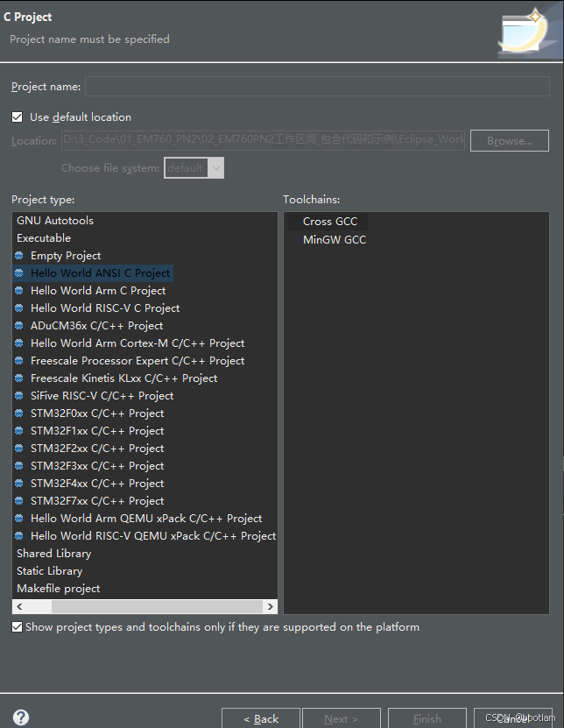Click the icon beside STM32F3xx C/C++ Project
Image resolution: width=564 pixels, height=728 pixels.
(x=19, y=466)
